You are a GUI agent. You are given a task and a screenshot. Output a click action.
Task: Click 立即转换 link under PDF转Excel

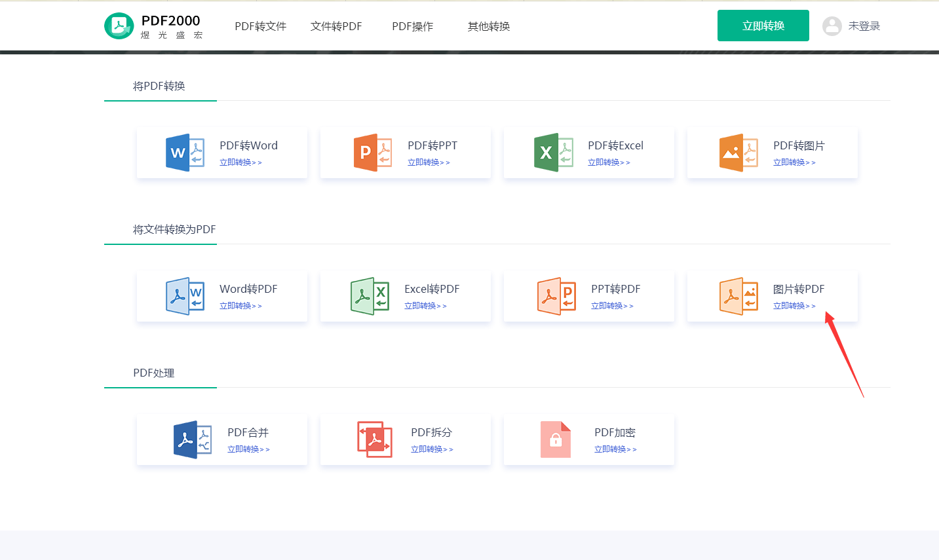click(x=609, y=162)
